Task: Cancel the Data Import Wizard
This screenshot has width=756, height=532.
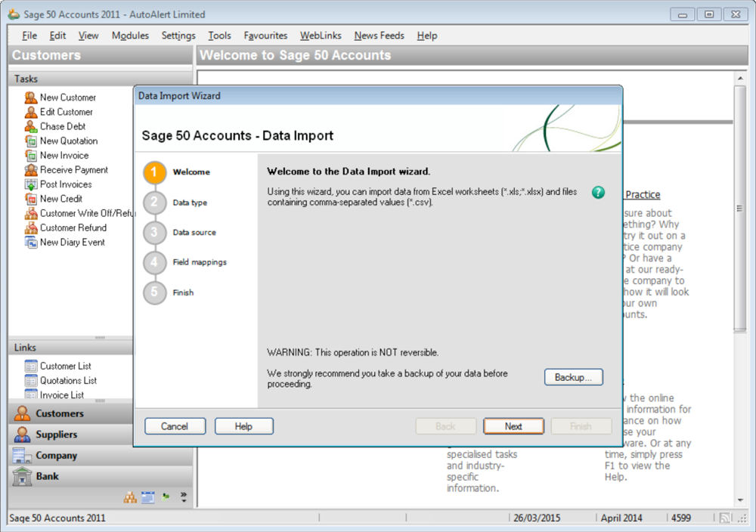Action: [175, 426]
